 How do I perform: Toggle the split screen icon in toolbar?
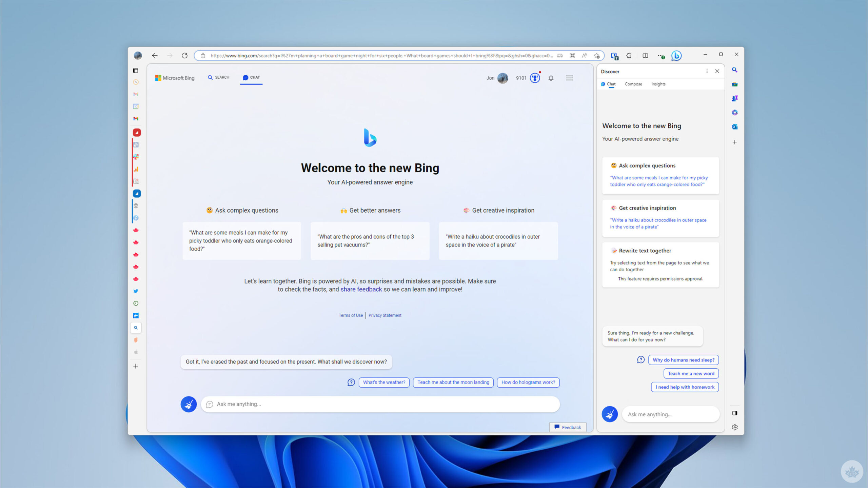pos(645,56)
